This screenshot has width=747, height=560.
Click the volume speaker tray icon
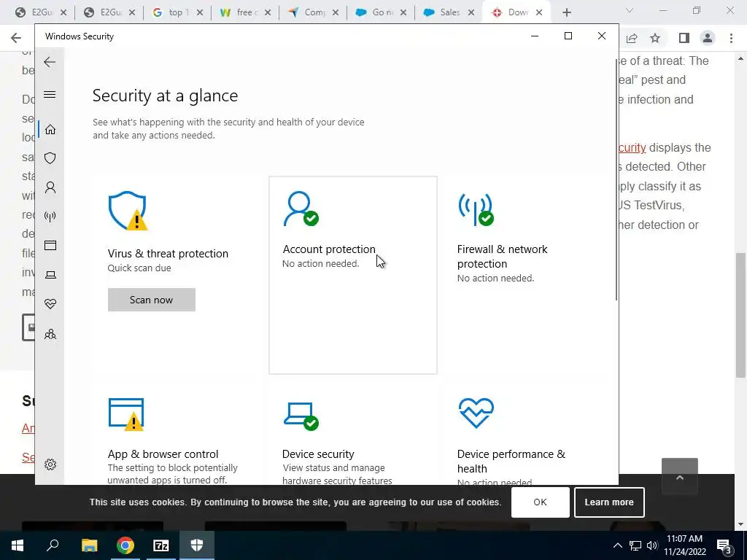coord(652,545)
